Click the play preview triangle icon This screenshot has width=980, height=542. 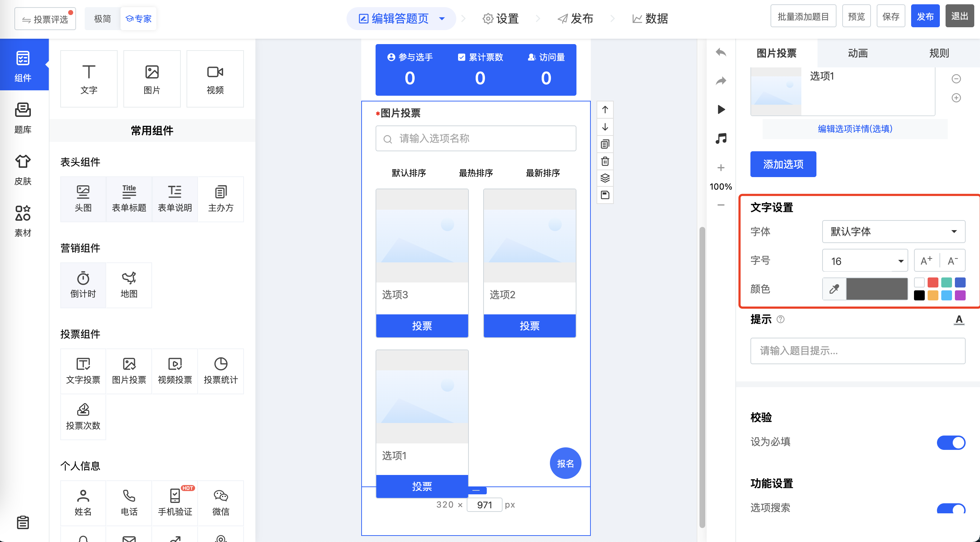tap(721, 109)
